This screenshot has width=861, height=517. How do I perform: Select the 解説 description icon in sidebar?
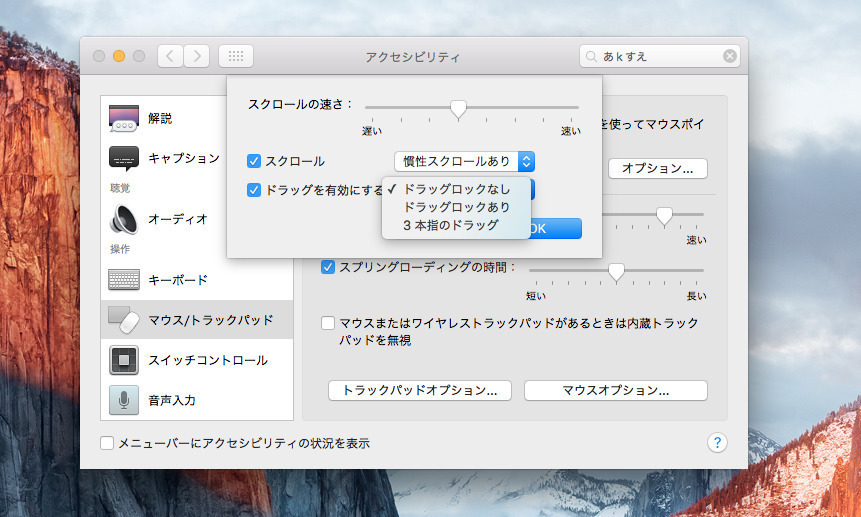point(124,119)
